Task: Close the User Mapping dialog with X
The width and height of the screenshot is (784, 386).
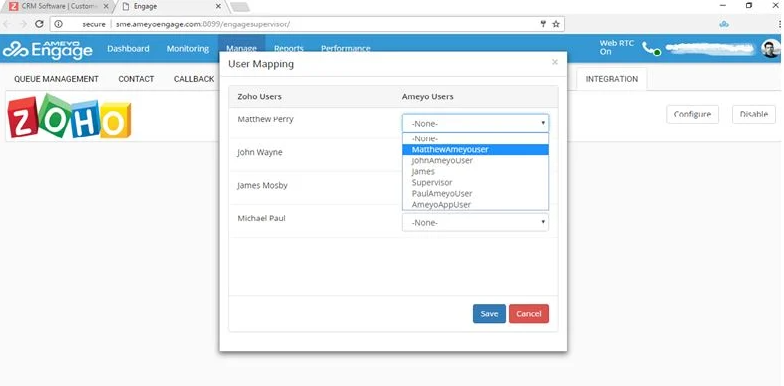Action: pyautogui.click(x=554, y=62)
